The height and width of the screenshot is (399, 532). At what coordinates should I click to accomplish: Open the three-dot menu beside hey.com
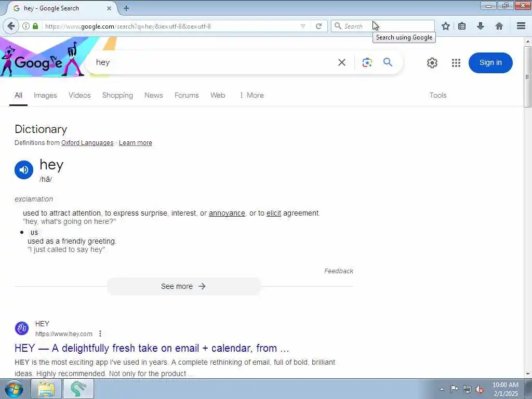pyautogui.click(x=100, y=334)
